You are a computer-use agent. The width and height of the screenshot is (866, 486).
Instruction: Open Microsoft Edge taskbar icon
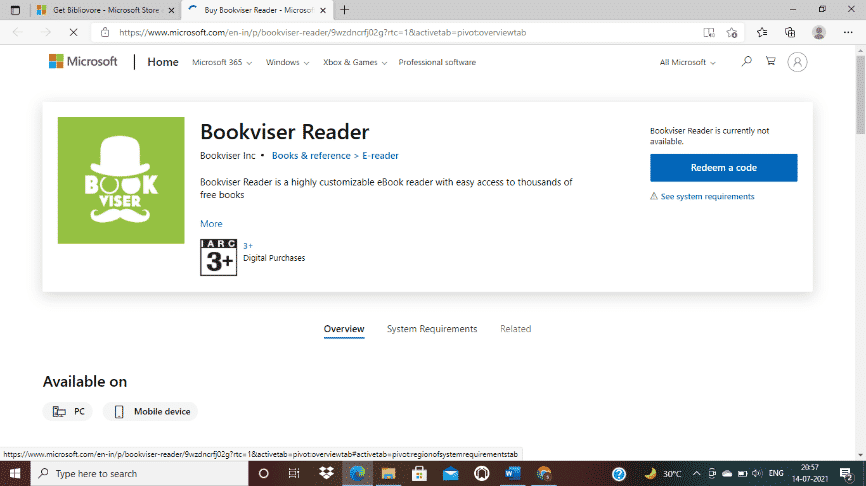[x=357, y=474]
